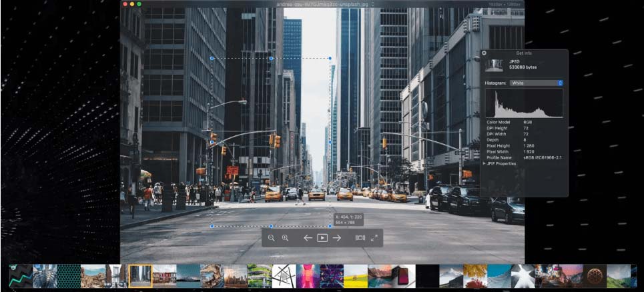The width and height of the screenshot is (644, 292).
Task: Expand the JFIF Properties disclosure triangle
Action: coord(485,163)
